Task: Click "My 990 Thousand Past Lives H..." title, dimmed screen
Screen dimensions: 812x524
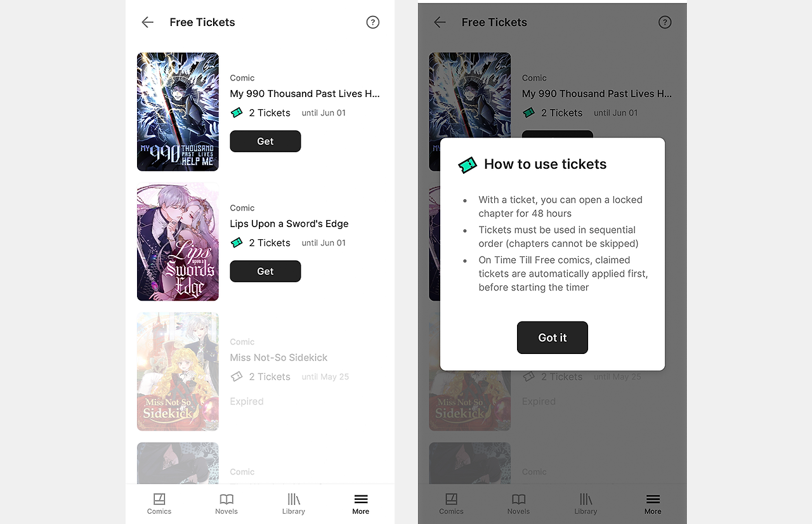Action: tap(597, 94)
